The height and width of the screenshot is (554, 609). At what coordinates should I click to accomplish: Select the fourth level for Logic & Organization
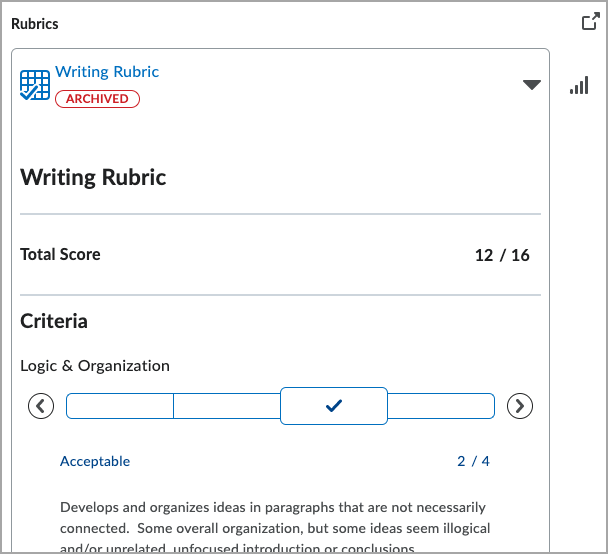coord(441,406)
